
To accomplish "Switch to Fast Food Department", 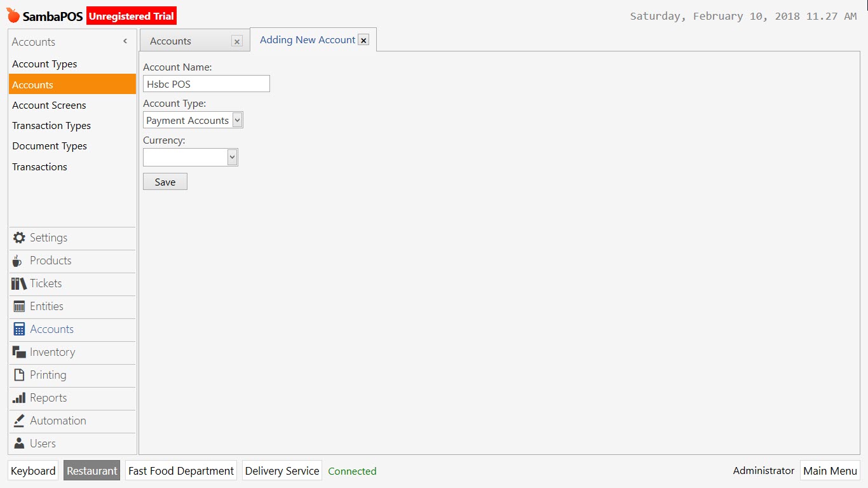I will pyautogui.click(x=181, y=471).
